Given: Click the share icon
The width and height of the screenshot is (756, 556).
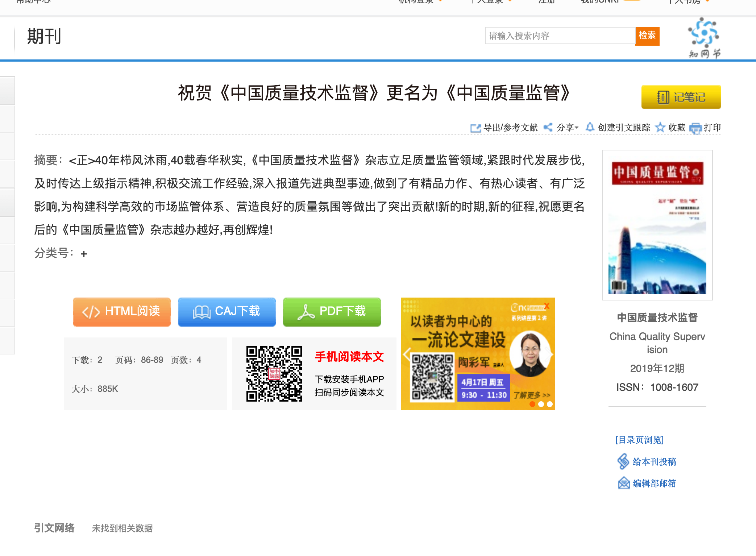Looking at the screenshot, I should click(548, 127).
